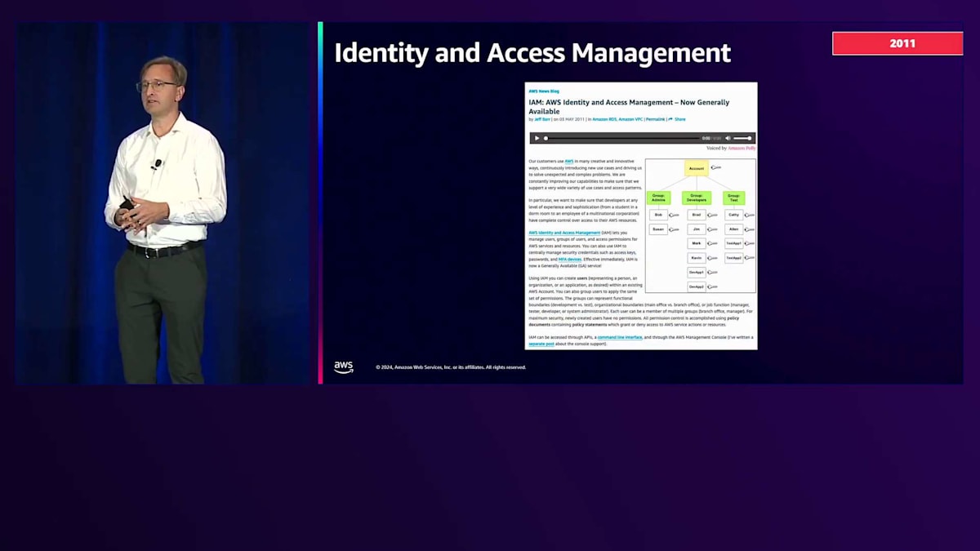Open the separate post link

tap(541, 344)
